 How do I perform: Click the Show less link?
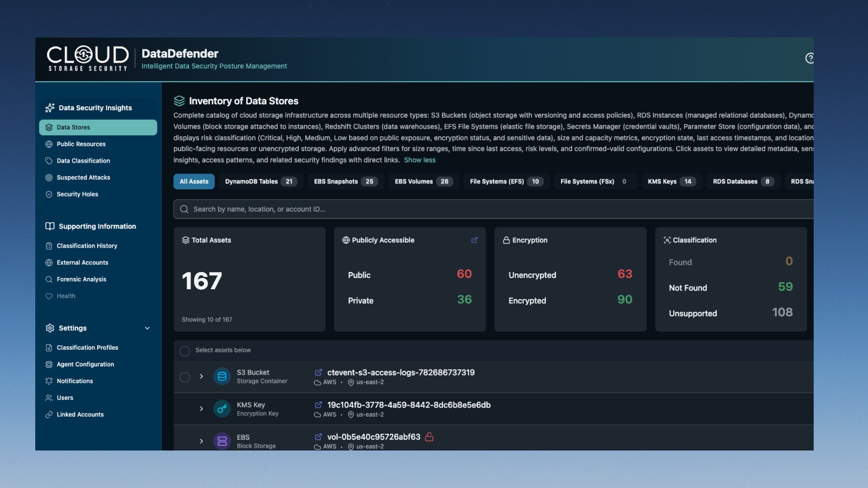click(x=420, y=160)
